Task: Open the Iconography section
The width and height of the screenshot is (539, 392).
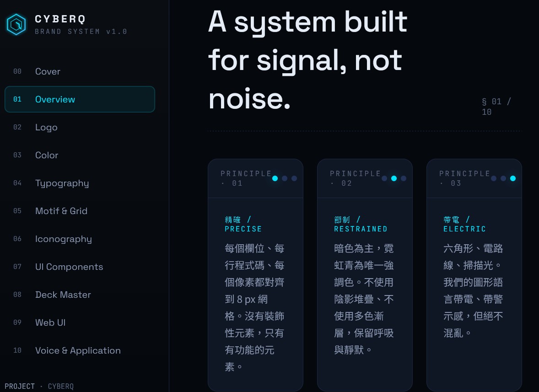Action: tap(63, 239)
